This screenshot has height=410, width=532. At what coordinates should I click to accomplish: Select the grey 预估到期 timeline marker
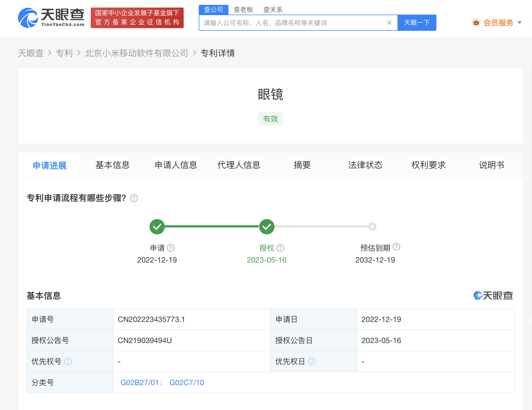click(372, 227)
